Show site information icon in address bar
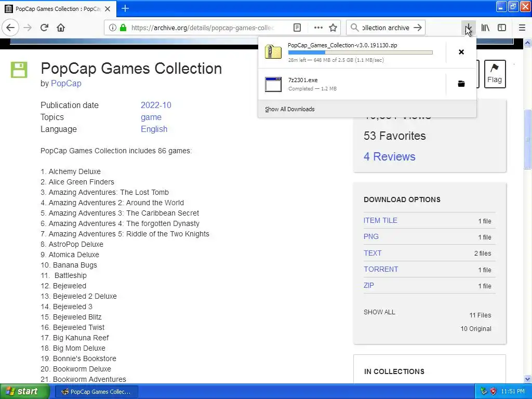Screen dimensions: 532x399 pyautogui.click(x=113, y=28)
